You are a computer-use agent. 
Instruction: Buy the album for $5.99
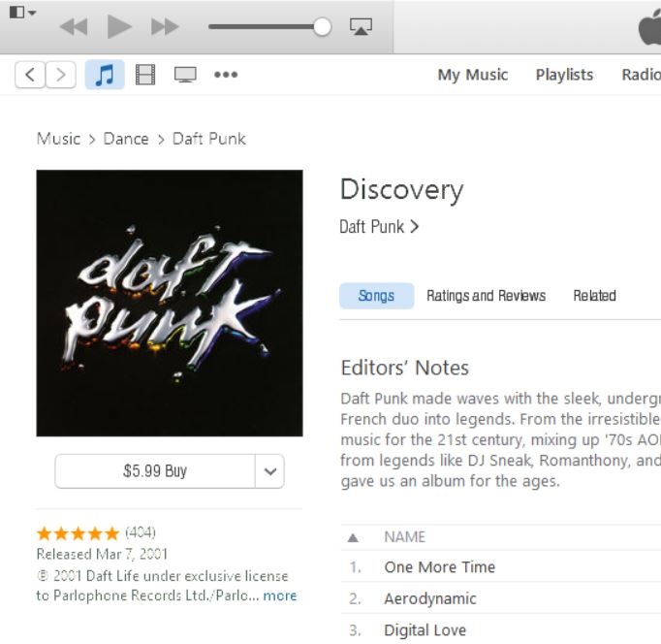(155, 471)
